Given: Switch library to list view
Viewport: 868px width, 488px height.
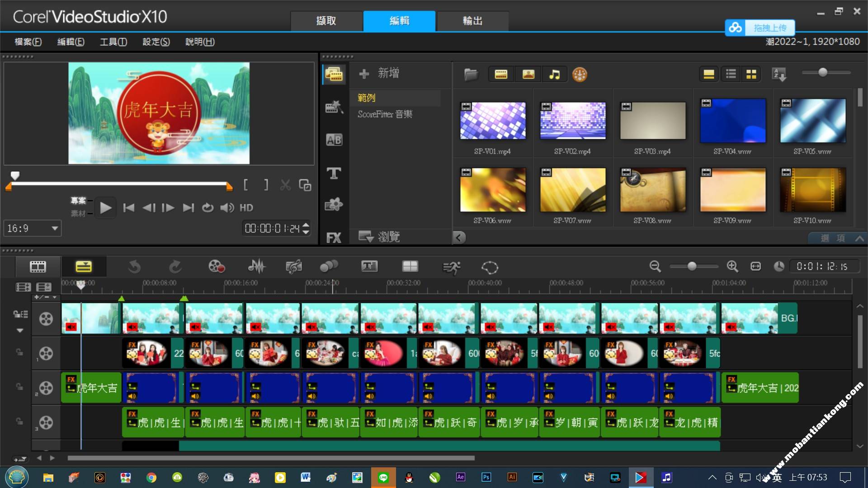Looking at the screenshot, I should point(731,74).
